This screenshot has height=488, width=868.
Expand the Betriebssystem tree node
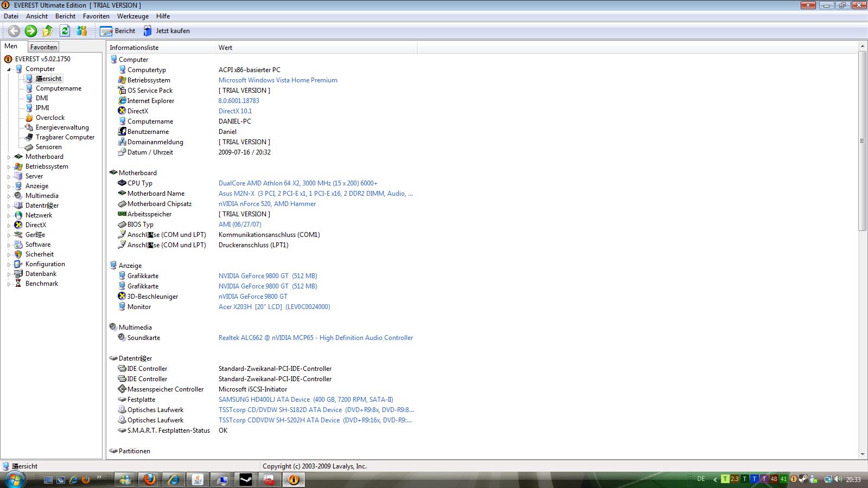[x=9, y=167]
